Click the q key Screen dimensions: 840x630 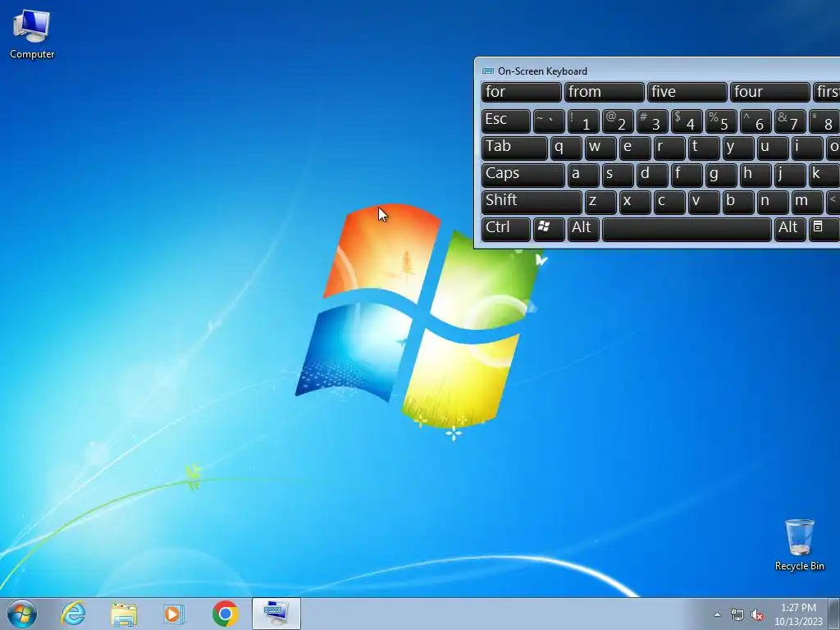click(x=566, y=148)
